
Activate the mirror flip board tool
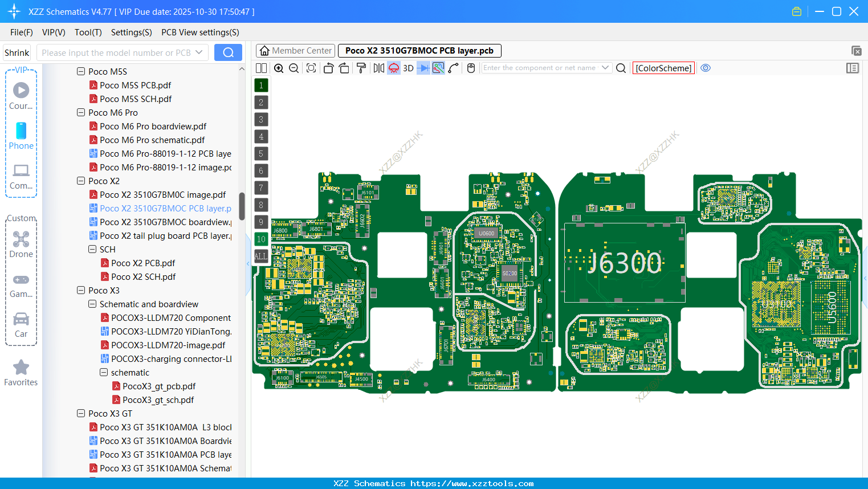378,67
